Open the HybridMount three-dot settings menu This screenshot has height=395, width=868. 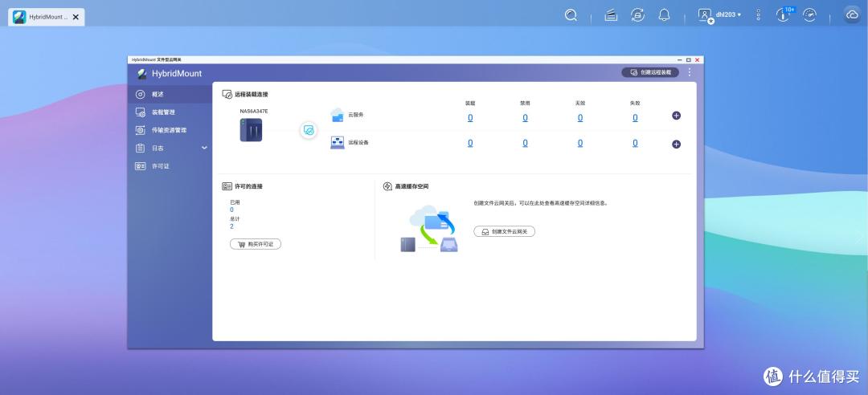coord(690,72)
